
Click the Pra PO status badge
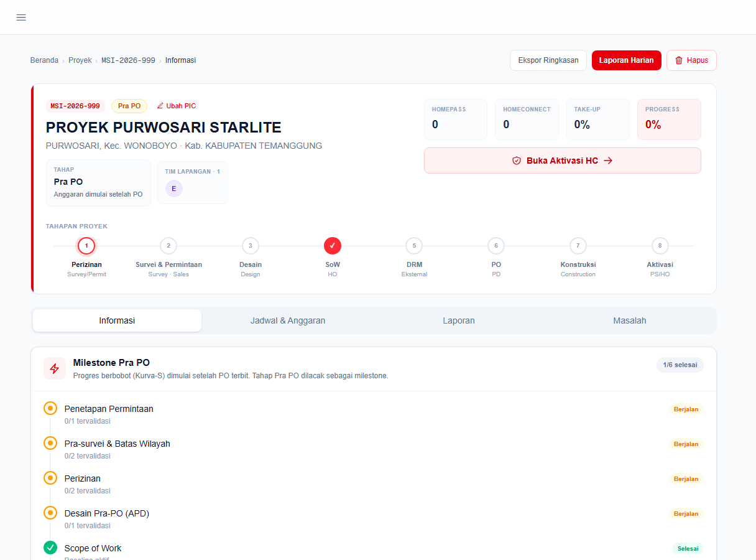click(129, 106)
